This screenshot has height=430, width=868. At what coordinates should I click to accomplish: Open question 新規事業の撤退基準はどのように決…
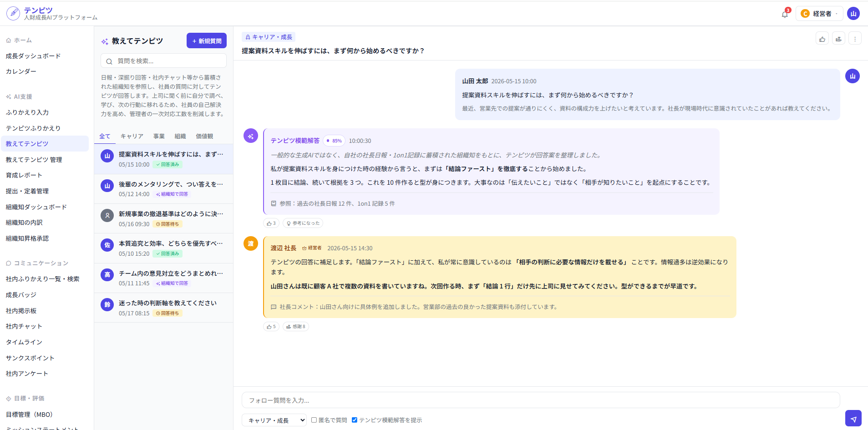coord(163,218)
